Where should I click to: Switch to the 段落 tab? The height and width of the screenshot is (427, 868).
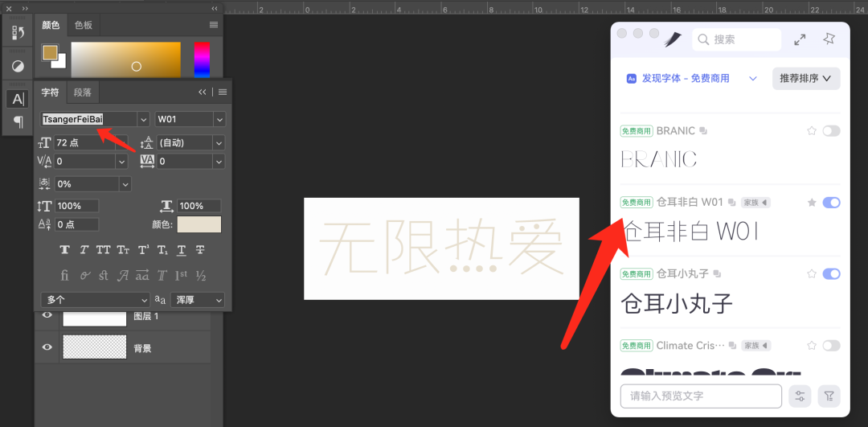[x=83, y=92]
